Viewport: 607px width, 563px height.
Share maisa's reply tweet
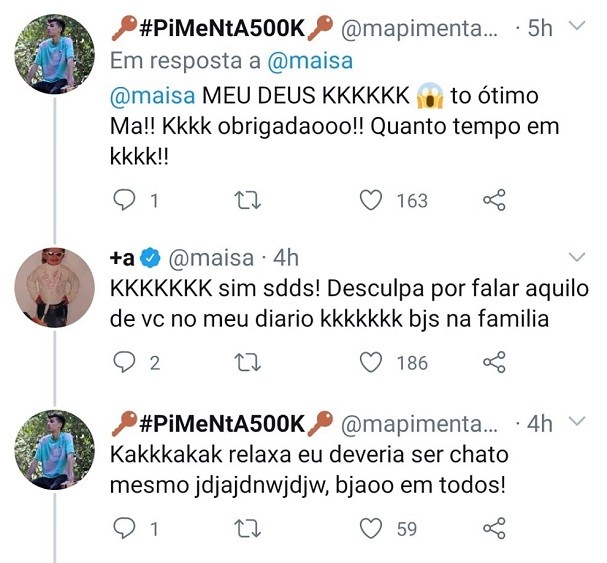[x=494, y=363]
